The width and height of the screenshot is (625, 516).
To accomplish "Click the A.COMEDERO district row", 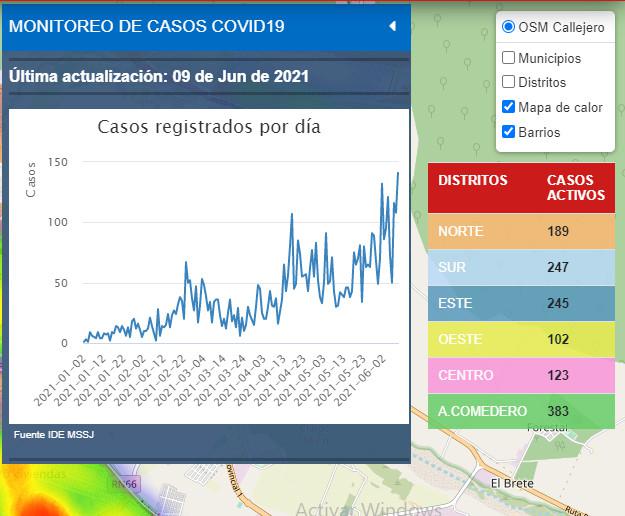I will tap(520, 411).
